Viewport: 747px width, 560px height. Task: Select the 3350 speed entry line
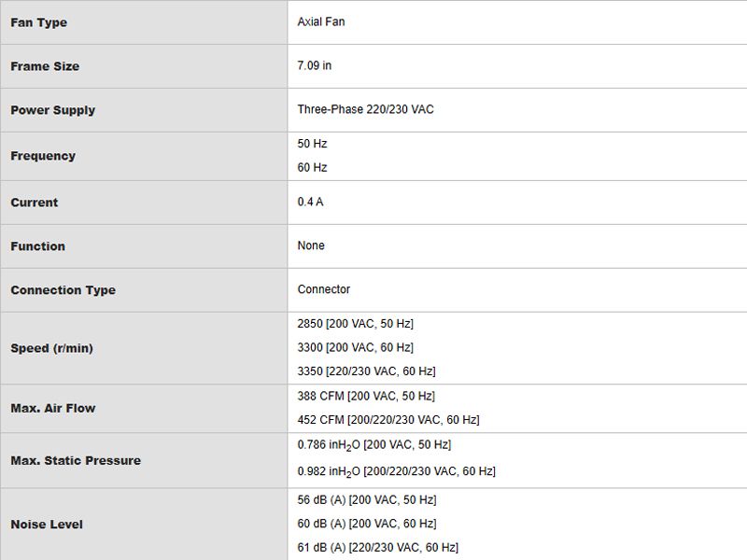coord(366,371)
